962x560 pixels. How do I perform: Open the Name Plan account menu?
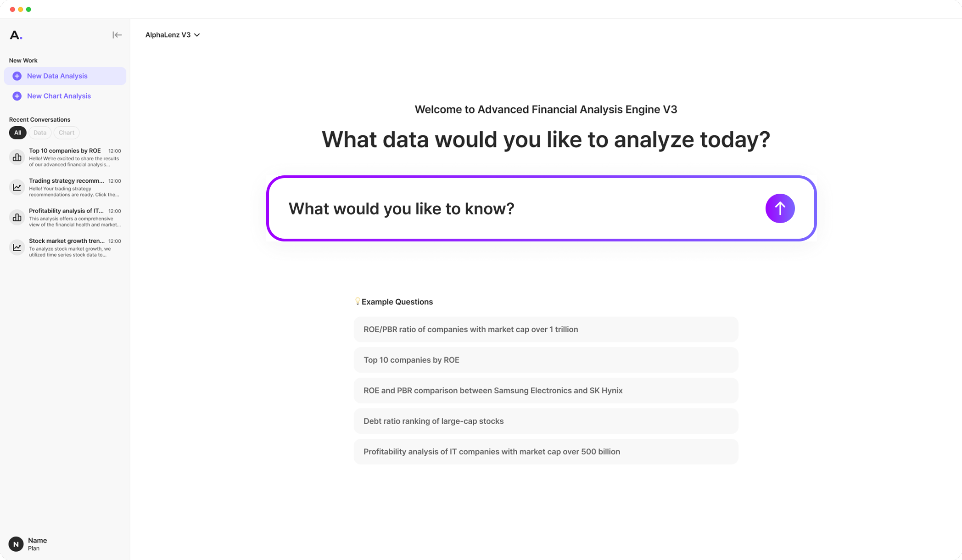pos(37,544)
